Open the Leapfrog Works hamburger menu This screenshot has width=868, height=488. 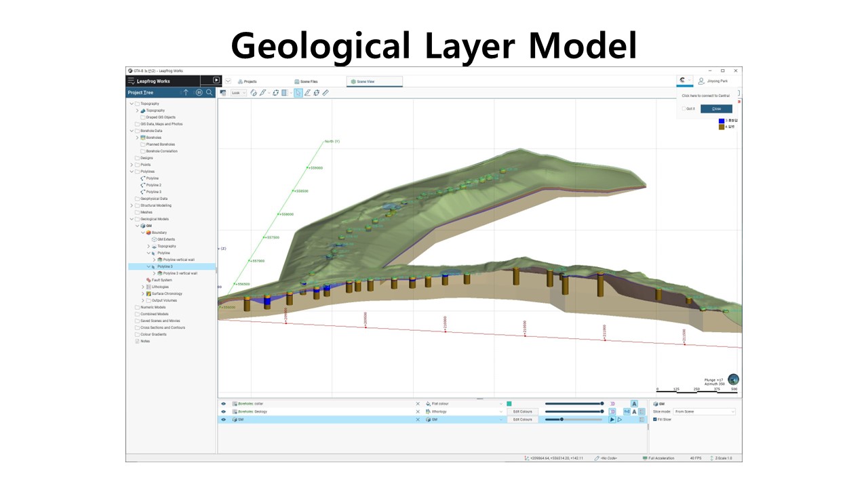tap(132, 81)
